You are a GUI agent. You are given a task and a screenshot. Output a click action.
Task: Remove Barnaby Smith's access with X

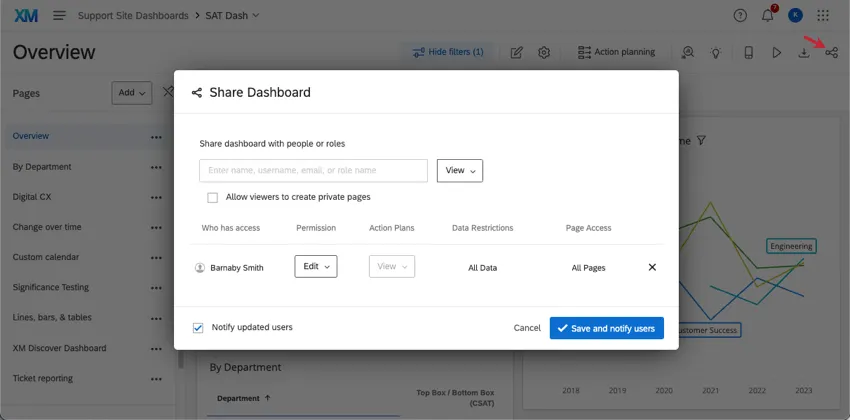coord(652,267)
